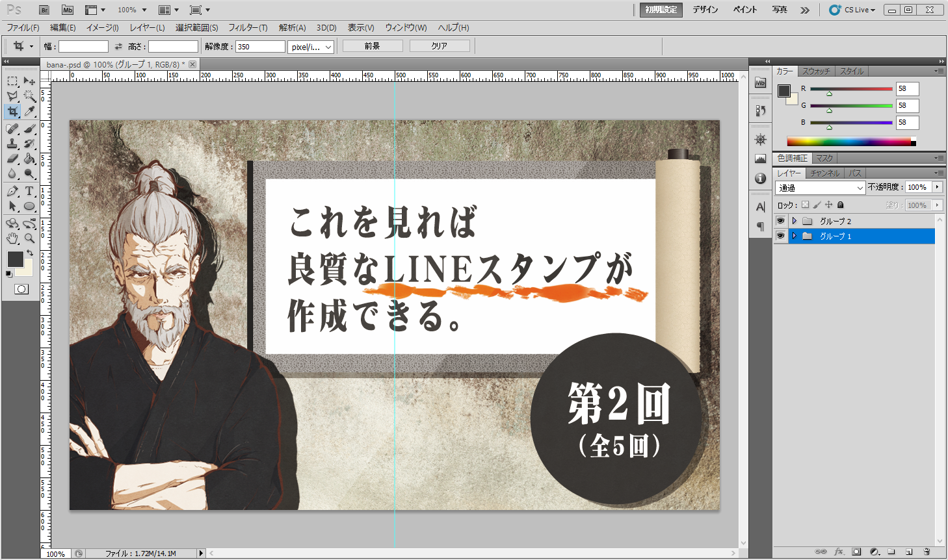Open the status bar info arrow

(201, 554)
